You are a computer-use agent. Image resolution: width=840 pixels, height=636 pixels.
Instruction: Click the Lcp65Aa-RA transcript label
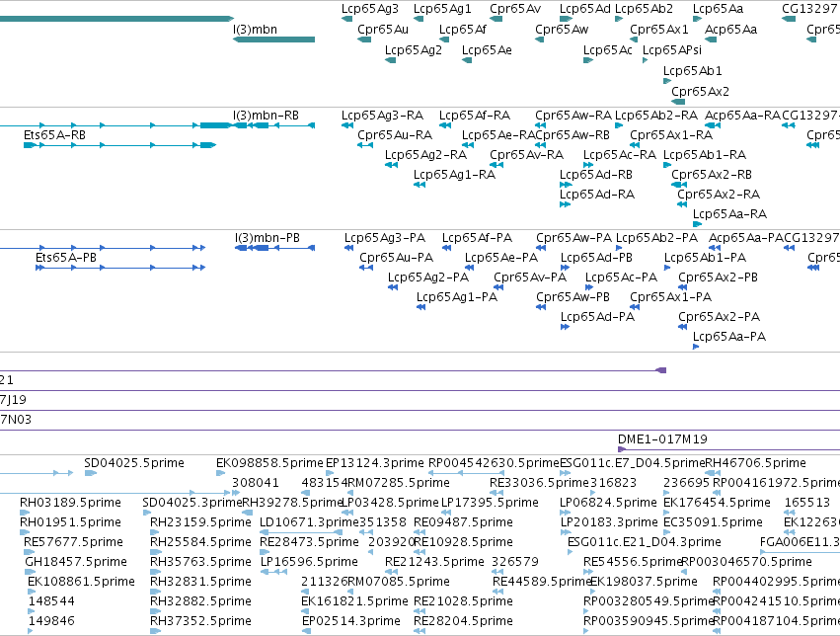click(729, 214)
